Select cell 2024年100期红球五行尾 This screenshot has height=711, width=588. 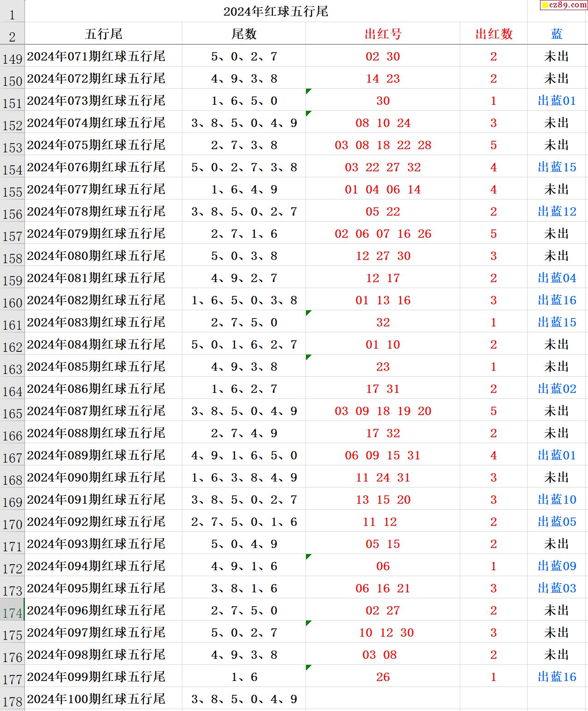tap(103, 699)
